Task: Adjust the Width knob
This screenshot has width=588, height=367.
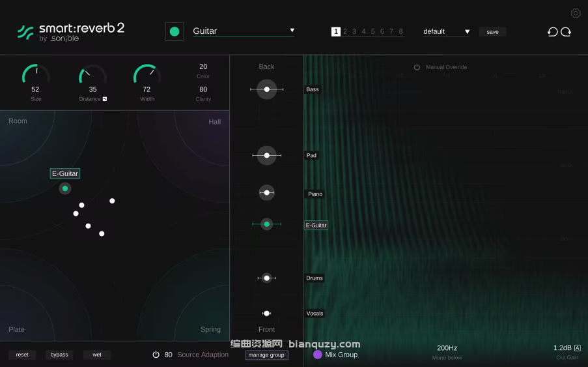Action: tap(147, 74)
